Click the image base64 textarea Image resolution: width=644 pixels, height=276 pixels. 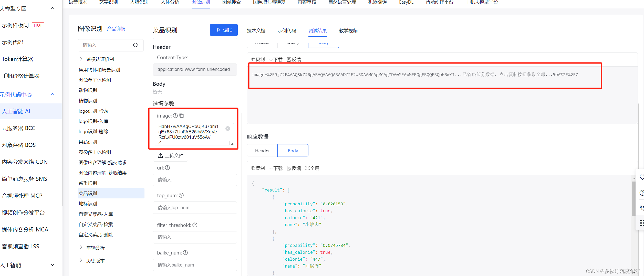194,134
